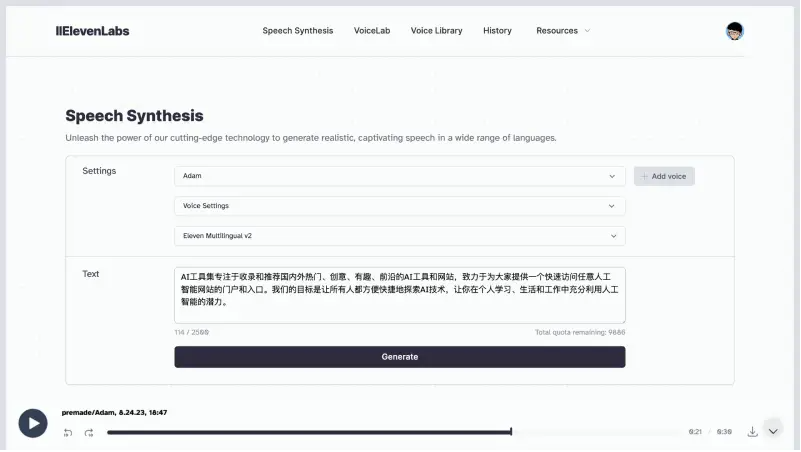The width and height of the screenshot is (801, 452).
Task: Click the skip forward icon in player
Action: 89,432
